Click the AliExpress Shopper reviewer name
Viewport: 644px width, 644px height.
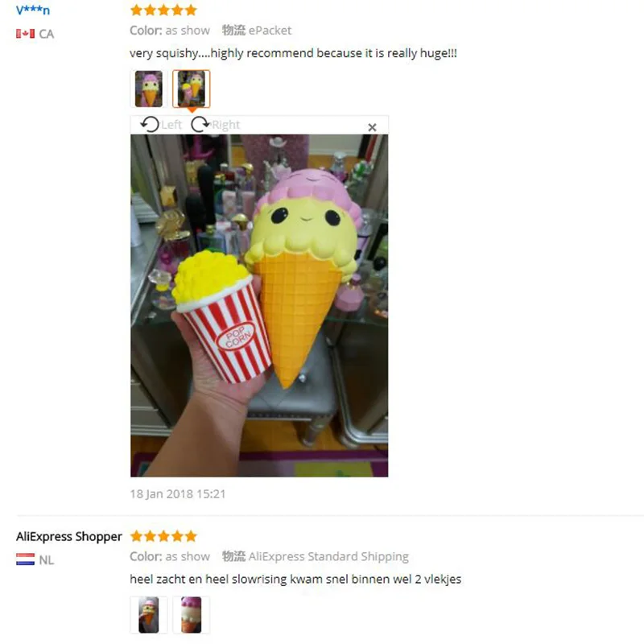(69, 536)
